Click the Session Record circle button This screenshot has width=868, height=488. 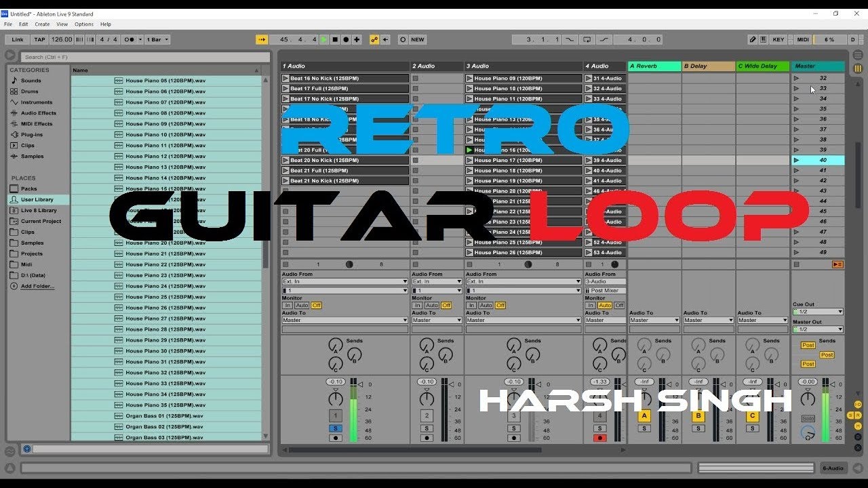(x=403, y=39)
